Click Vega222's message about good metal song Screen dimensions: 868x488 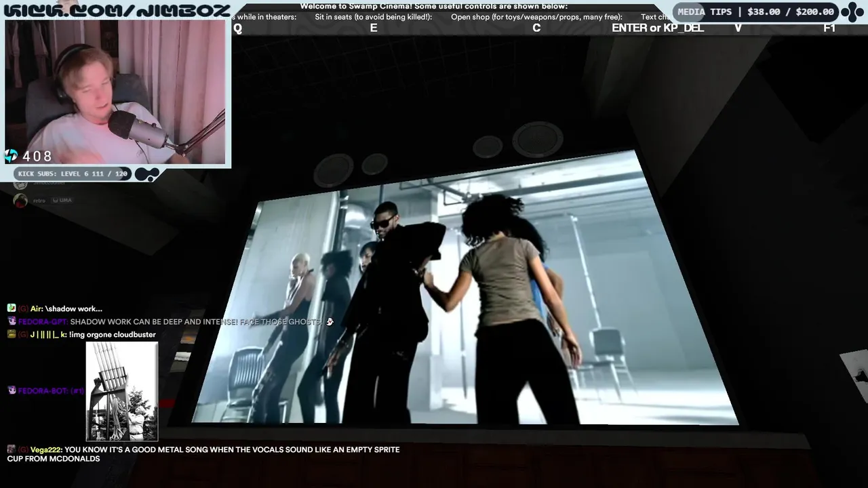coord(203,454)
